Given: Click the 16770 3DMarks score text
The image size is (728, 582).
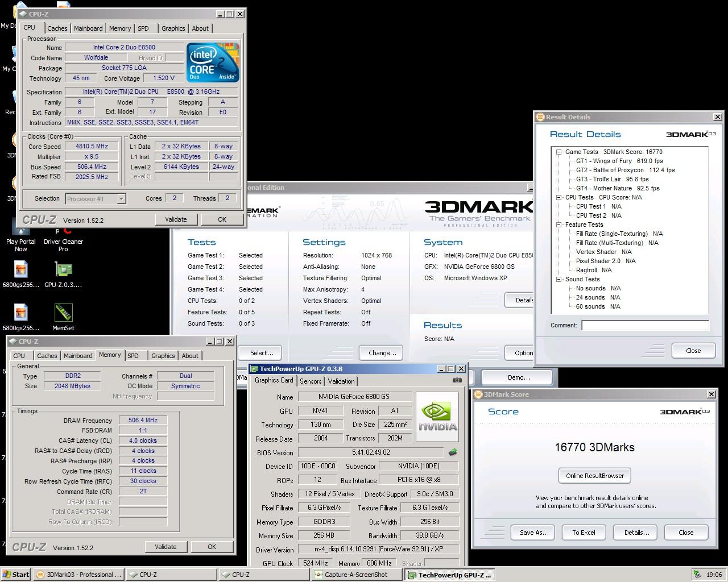Looking at the screenshot, I should (x=594, y=447).
